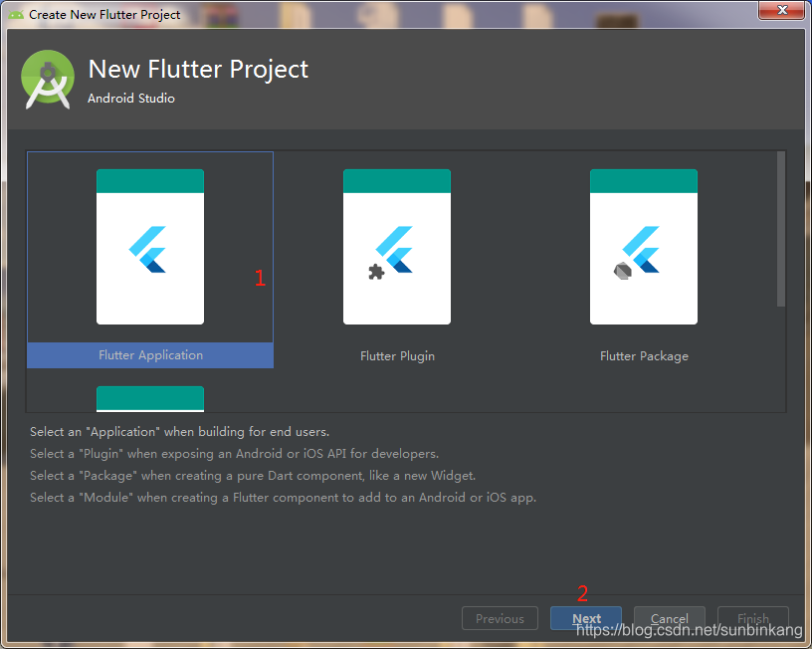
Task: Click the New Flutter Project heading
Action: (x=198, y=70)
